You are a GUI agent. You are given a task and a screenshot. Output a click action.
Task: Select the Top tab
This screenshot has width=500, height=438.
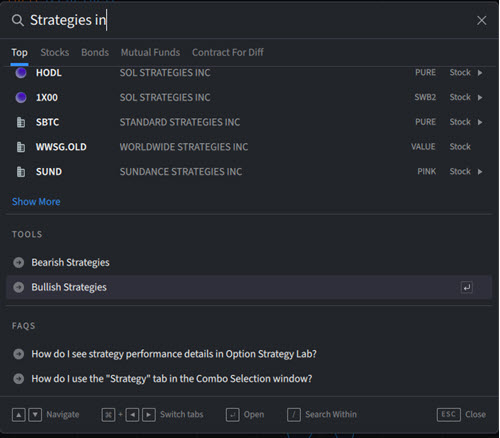(x=19, y=52)
